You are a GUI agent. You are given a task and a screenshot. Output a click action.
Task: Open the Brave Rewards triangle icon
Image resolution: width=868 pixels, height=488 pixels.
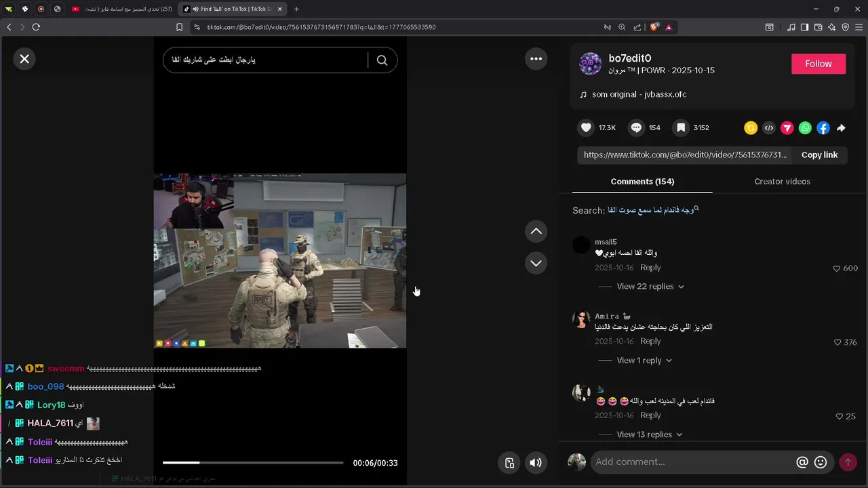[x=669, y=27]
